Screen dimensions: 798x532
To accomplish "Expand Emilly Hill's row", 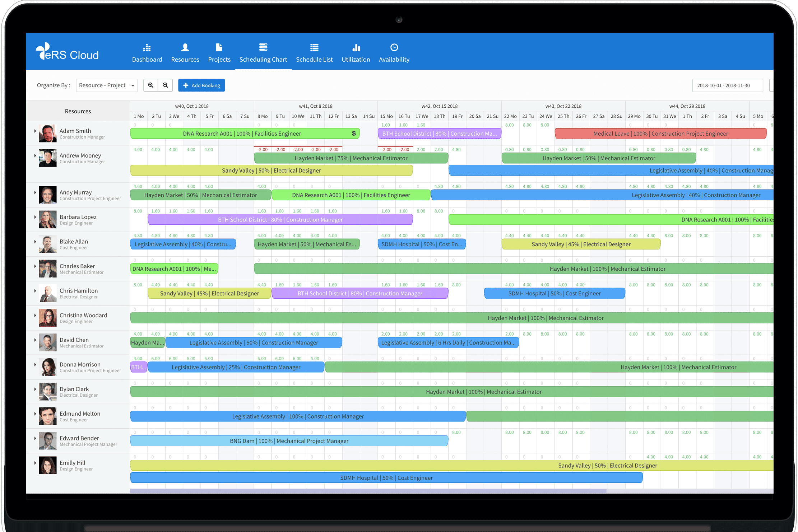I will [x=35, y=463].
